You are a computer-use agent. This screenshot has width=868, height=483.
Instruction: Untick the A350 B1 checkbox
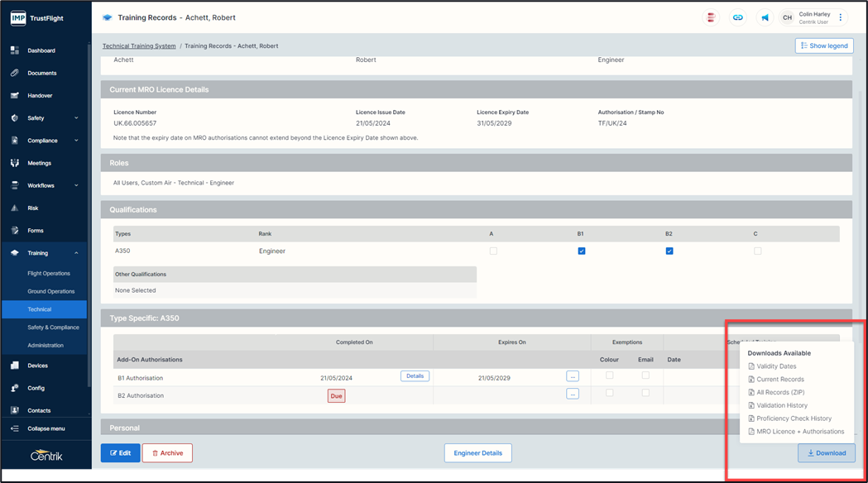[x=581, y=251]
